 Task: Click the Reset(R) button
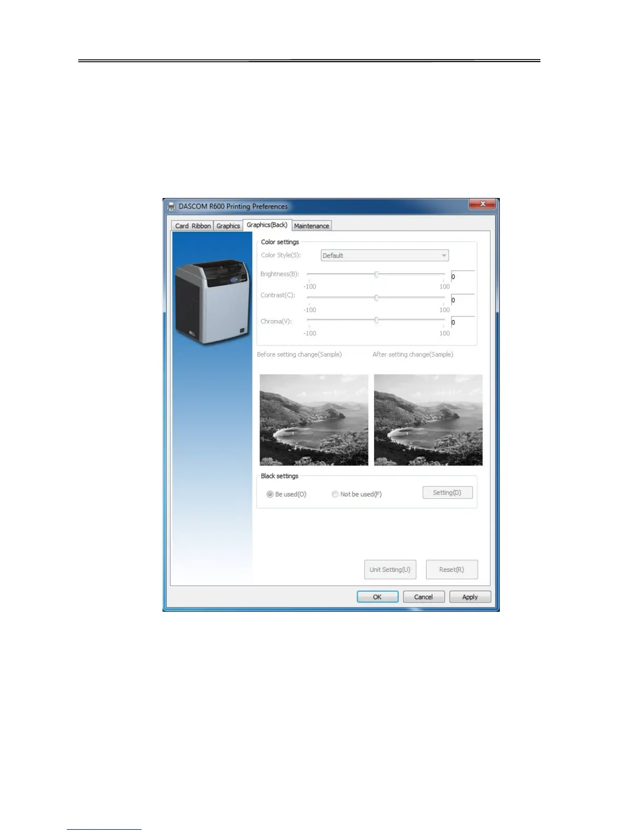pos(452,569)
